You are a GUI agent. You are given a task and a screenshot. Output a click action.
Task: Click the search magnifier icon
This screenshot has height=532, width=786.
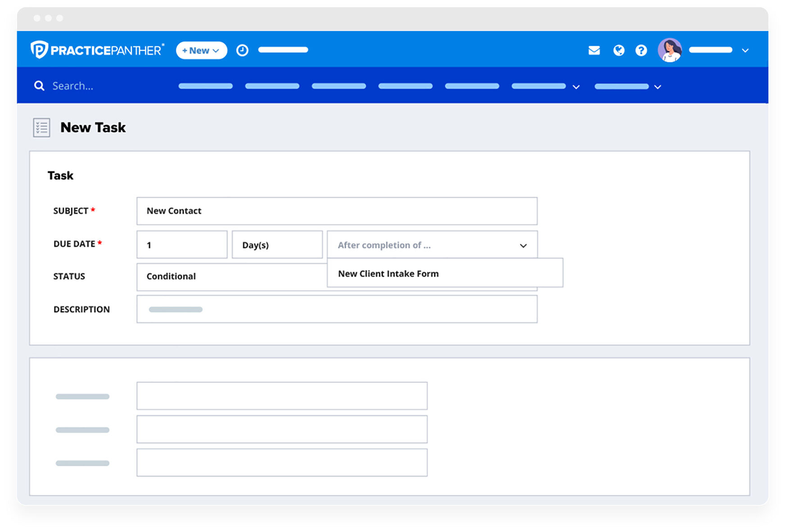click(39, 86)
